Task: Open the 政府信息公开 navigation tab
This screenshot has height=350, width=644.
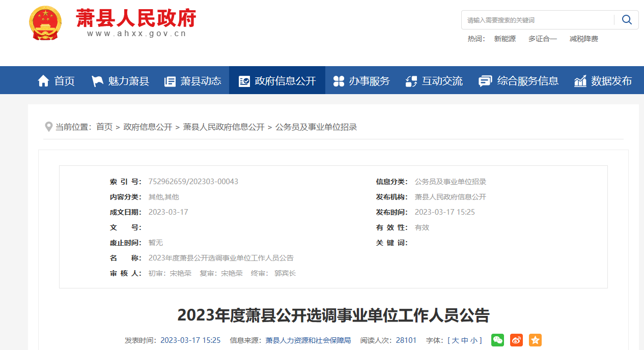Action: (x=277, y=80)
